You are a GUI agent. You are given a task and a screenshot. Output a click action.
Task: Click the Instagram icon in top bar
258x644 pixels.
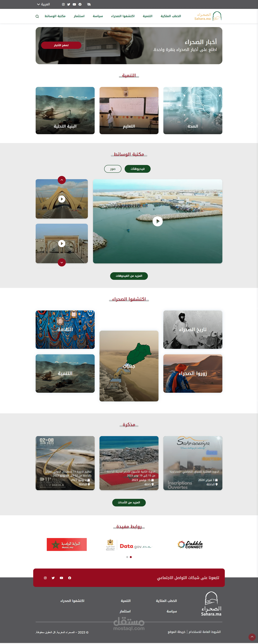pyautogui.click(x=63, y=4)
